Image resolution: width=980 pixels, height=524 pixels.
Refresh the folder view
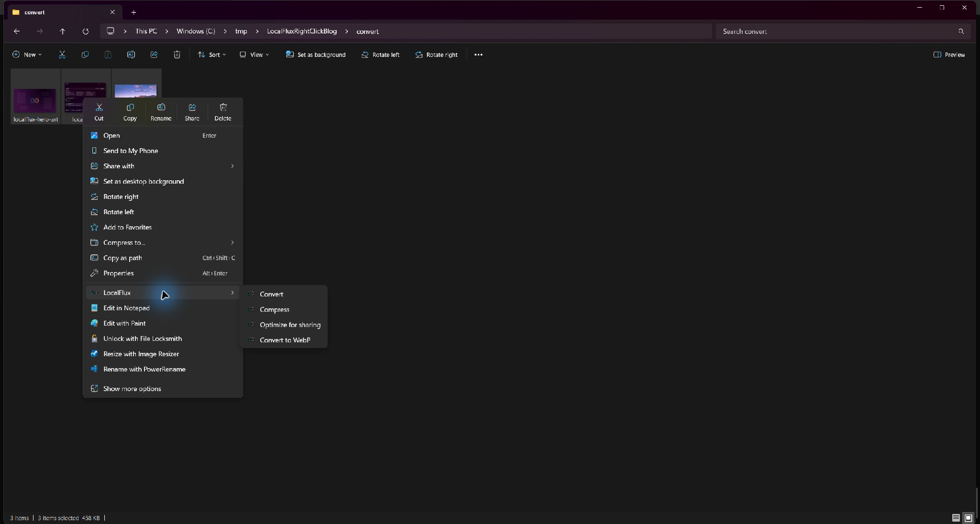click(x=86, y=31)
